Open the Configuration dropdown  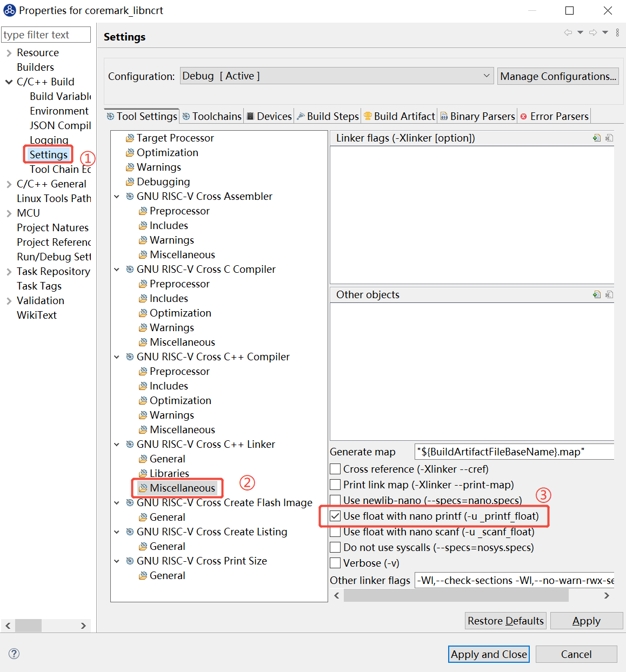pos(485,76)
